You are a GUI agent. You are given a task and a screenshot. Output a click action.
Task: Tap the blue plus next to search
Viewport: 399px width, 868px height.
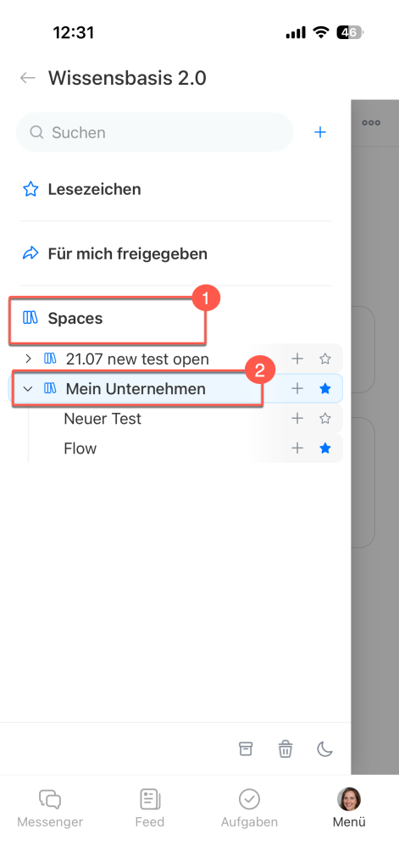(x=320, y=132)
